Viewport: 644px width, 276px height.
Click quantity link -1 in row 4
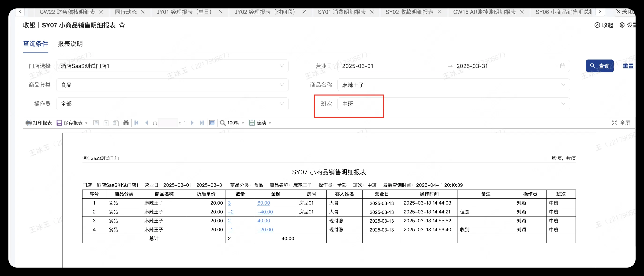tap(230, 230)
